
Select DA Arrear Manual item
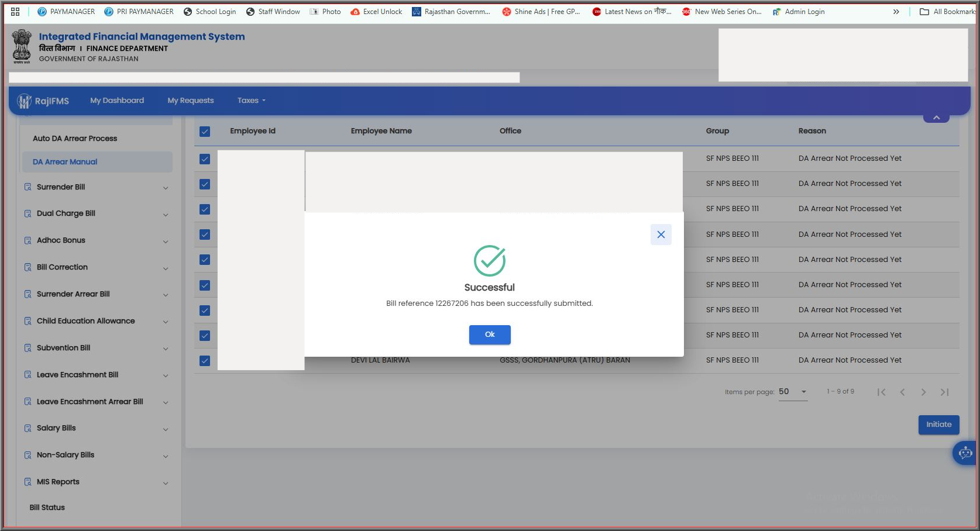click(x=97, y=162)
